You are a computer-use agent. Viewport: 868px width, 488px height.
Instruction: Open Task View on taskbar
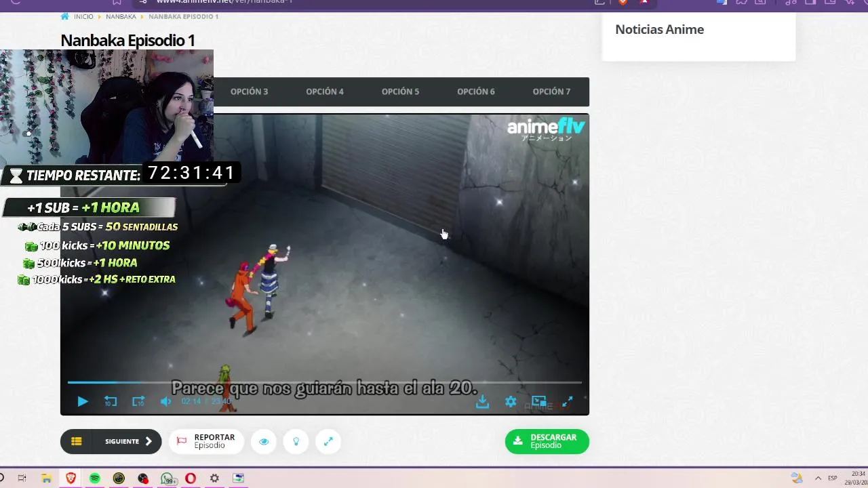click(x=22, y=478)
